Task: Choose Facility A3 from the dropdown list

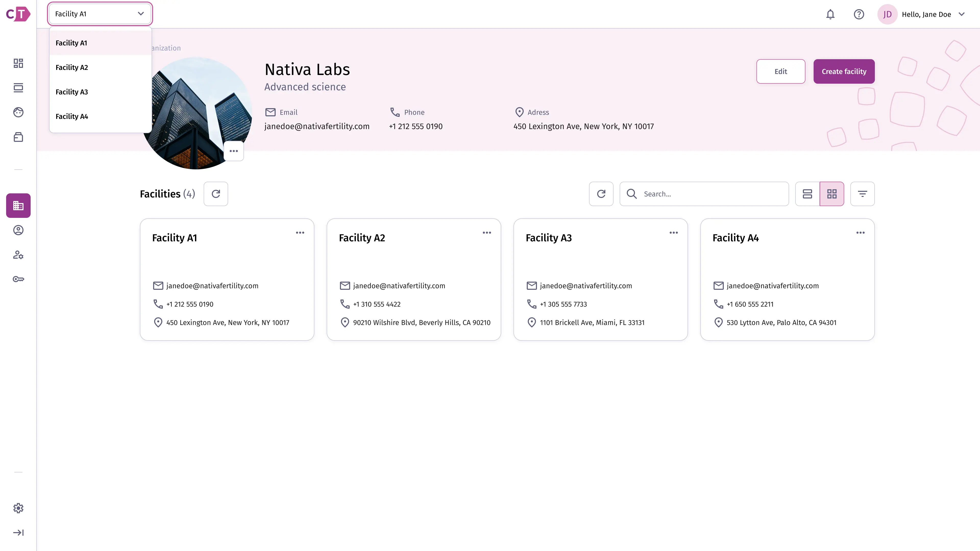Action: [x=101, y=92]
